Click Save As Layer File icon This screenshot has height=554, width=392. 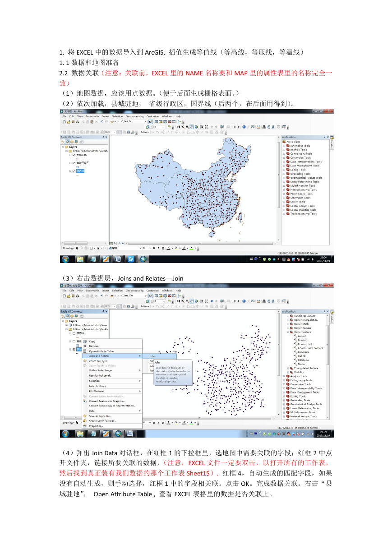point(84,416)
